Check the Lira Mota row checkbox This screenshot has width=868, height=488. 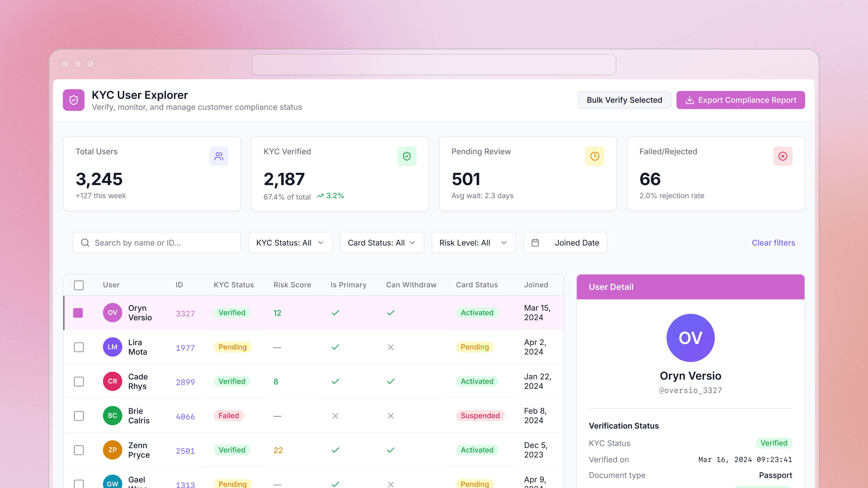[x=79, y=347]
